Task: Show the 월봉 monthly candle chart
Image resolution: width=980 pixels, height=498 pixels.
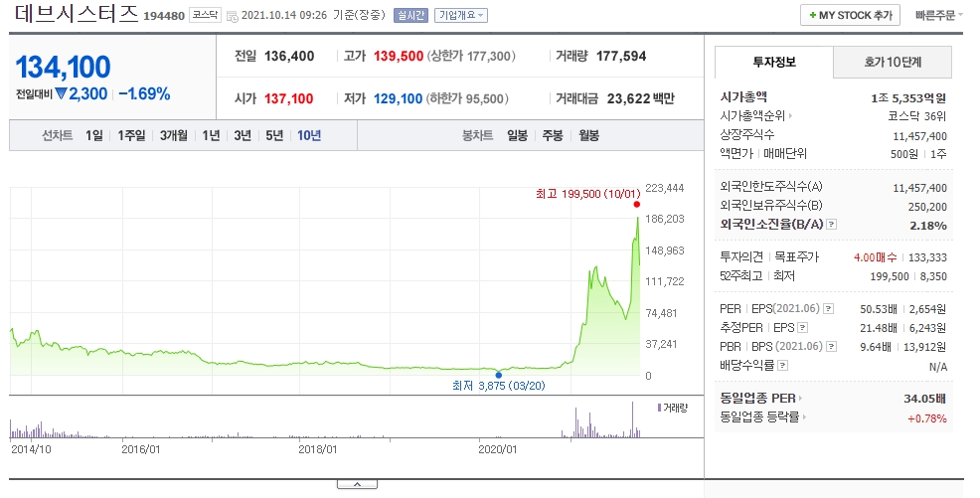Action: pos(588,135)
